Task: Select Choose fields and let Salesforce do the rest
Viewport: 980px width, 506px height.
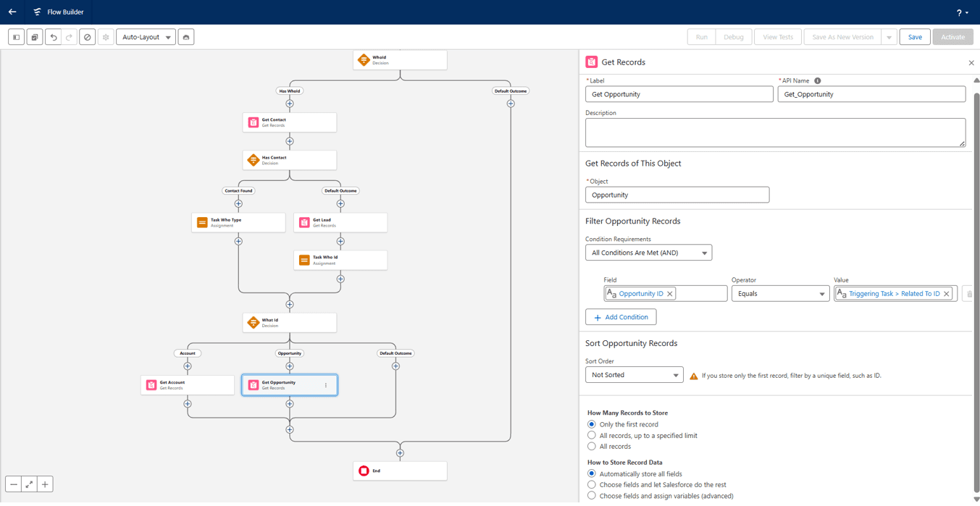Action: coord(592,485)
